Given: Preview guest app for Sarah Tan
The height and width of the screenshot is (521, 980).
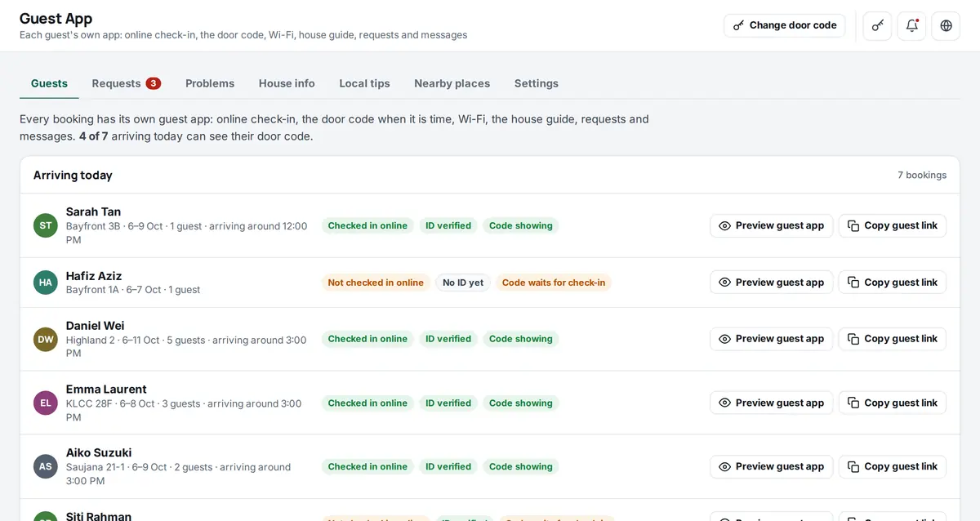Looking at the screenshot, I should [x=772, y=225].
